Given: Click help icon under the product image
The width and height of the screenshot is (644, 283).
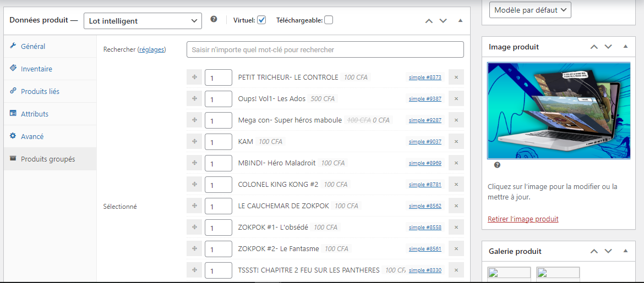Looking at the screenshot, I should point(497,165).
